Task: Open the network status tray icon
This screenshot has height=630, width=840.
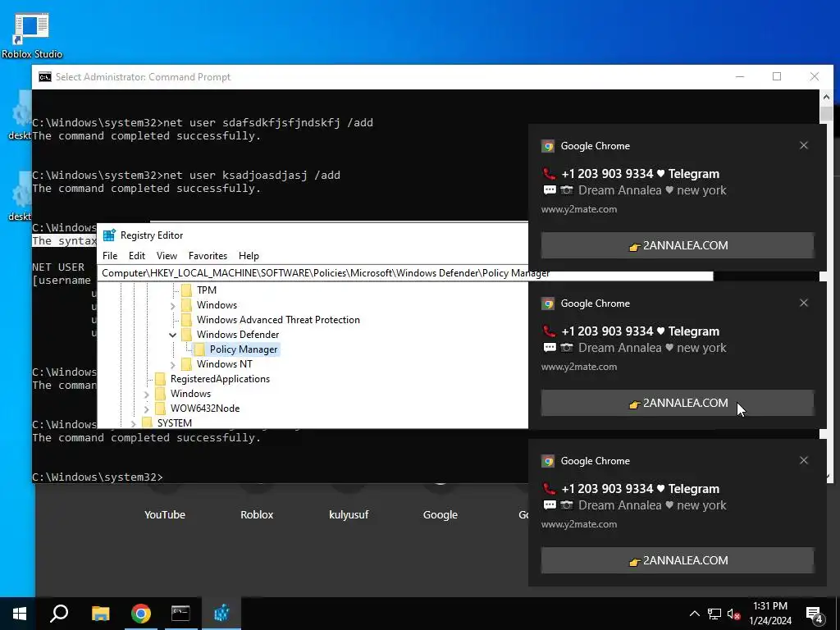Action: click(714, 614)
